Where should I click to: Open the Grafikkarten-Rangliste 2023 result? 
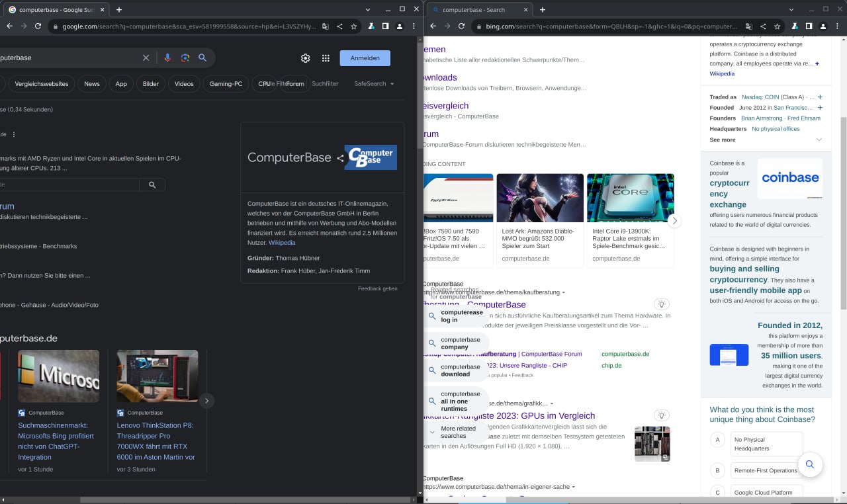coord(510,416)
